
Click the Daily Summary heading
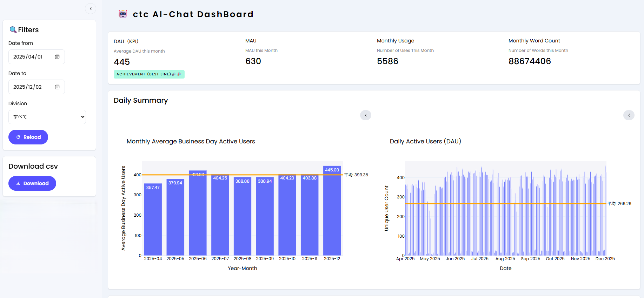point(141,100)
